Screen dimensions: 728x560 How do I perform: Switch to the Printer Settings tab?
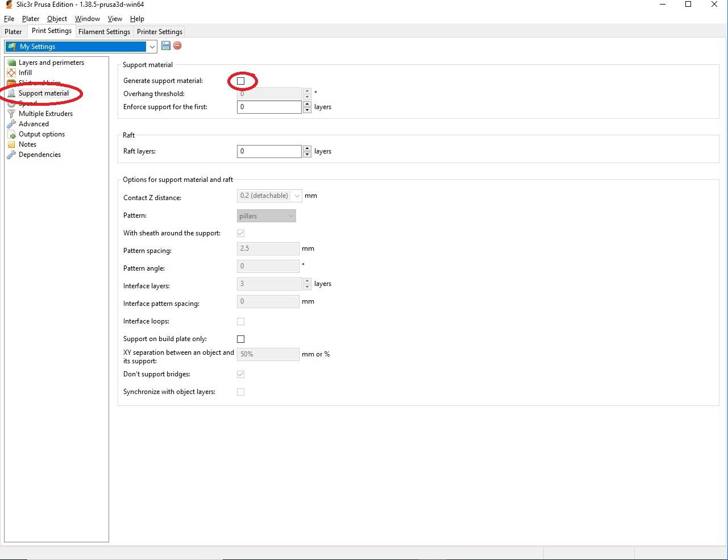tap(160, 32)
